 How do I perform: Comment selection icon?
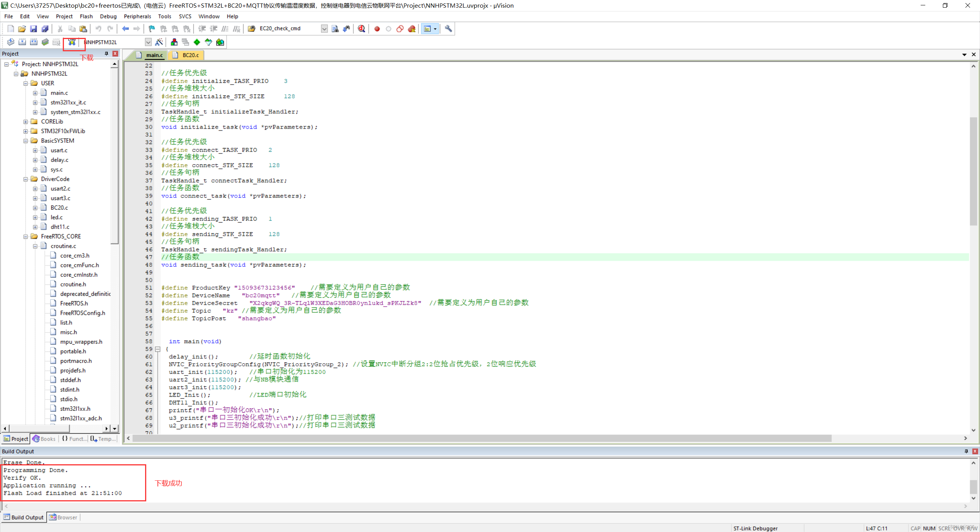[x=225, y=29]
